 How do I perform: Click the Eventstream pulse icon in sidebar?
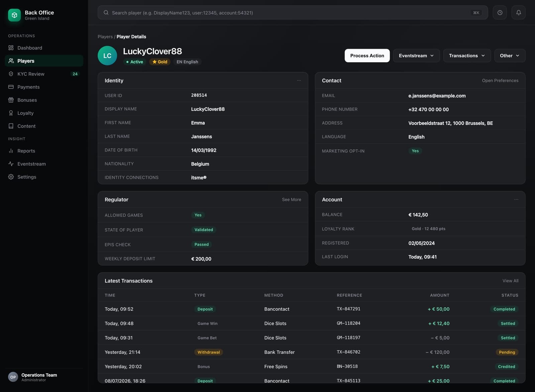point(11,164)
